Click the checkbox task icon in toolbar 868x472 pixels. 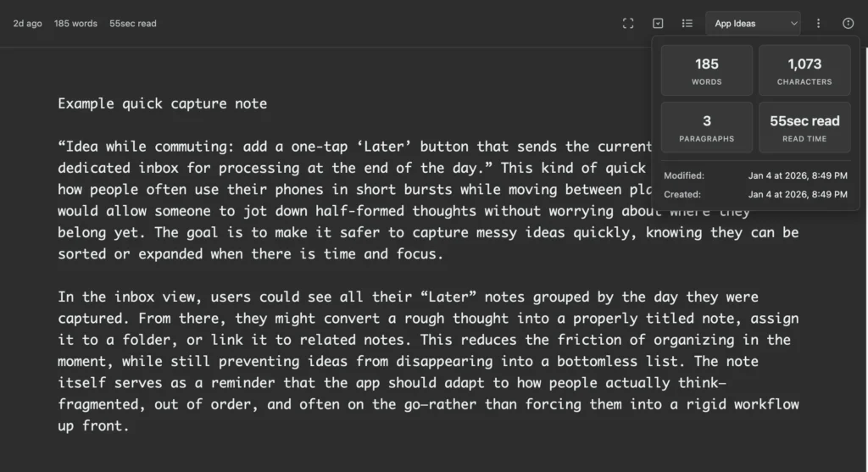click(x=658, y=24)
